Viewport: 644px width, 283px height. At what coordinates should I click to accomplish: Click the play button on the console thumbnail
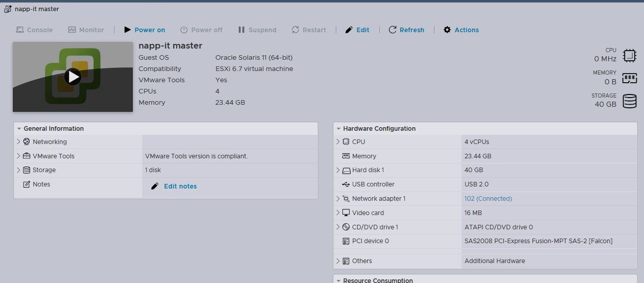click(x=73, y=77)
